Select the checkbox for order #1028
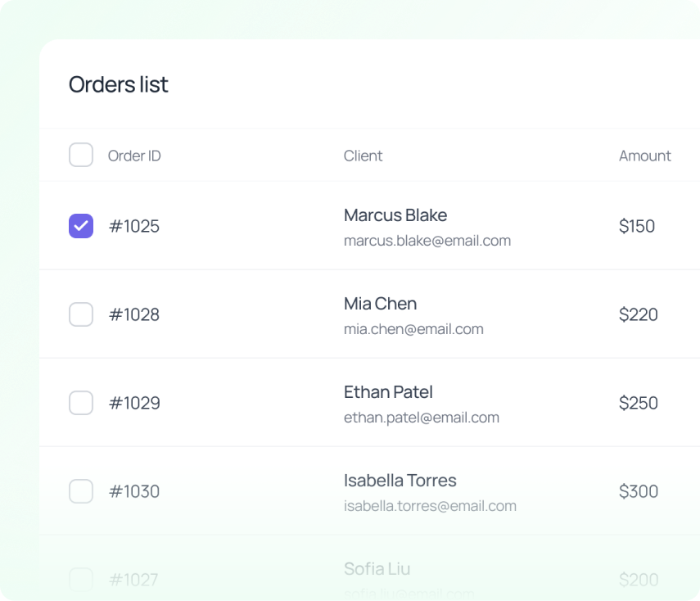The image size is (700, 601). click(81, 314)
